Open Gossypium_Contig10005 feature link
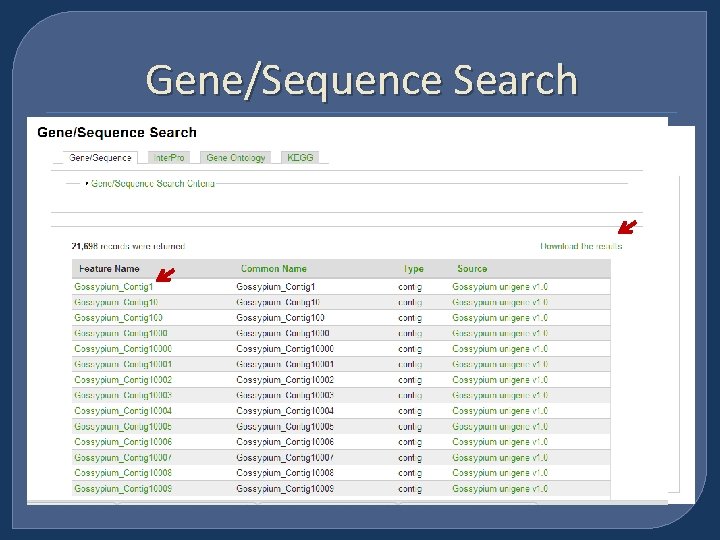The image size is (720, 540). (123, 427)
